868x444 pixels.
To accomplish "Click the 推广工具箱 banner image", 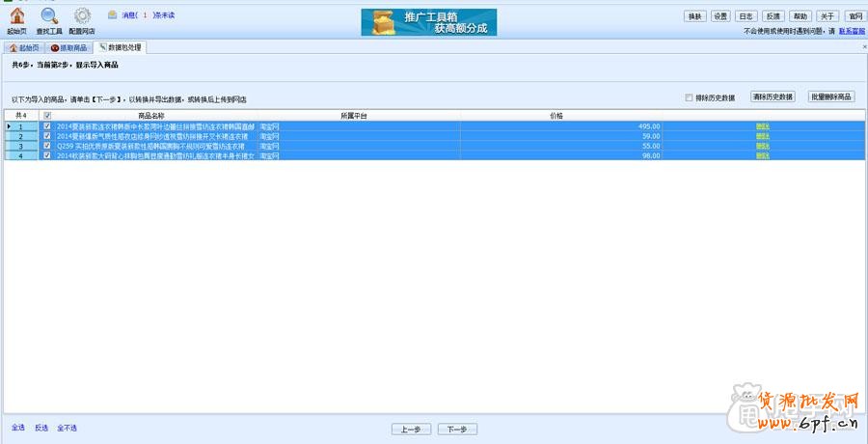I will tap(429, 22).
